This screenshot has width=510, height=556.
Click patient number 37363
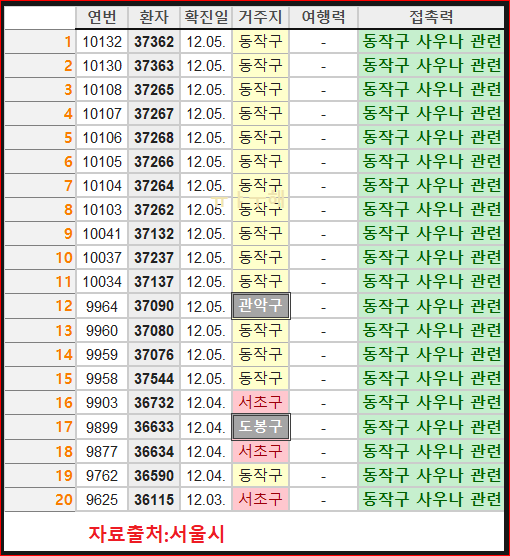coord(154,66)
